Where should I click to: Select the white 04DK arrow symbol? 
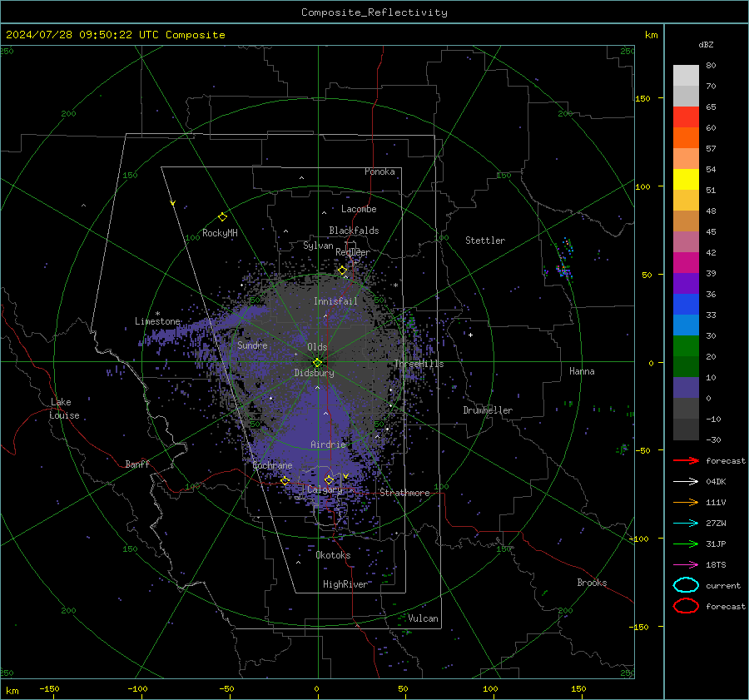click(x=686, y=482)
